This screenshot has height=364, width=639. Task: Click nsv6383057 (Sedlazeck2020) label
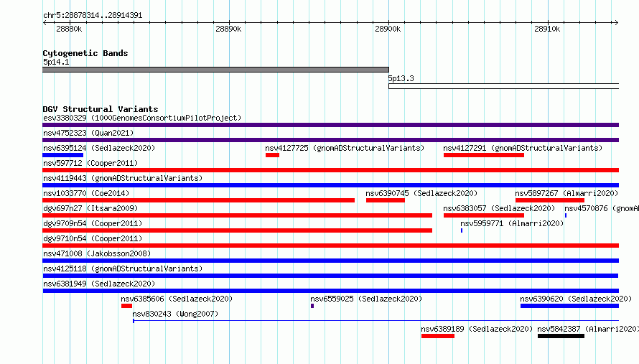point(499,208)
